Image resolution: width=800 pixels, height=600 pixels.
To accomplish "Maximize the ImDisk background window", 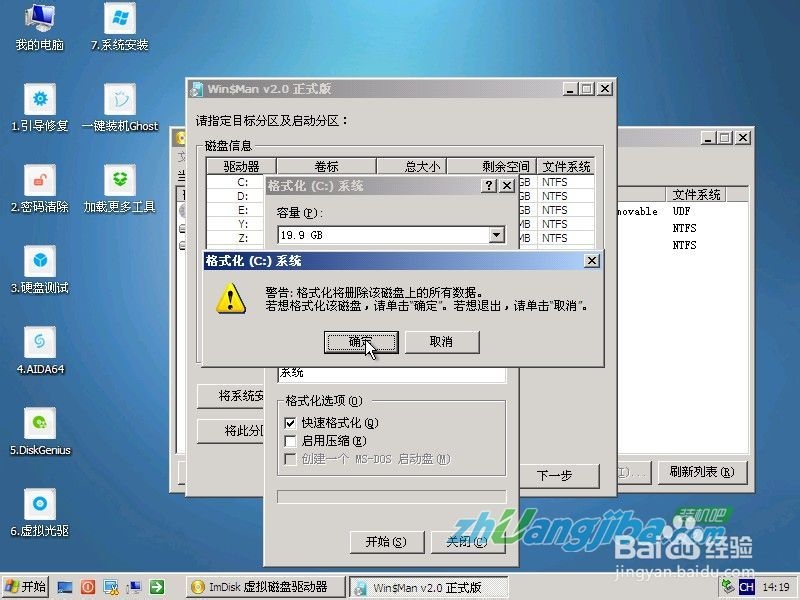I will 724,137.
